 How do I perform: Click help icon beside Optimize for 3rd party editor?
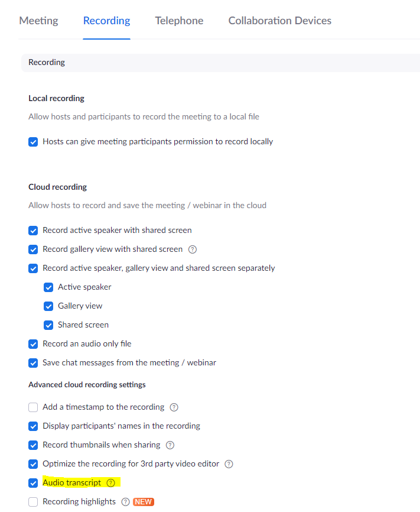[x=229, y=464]
